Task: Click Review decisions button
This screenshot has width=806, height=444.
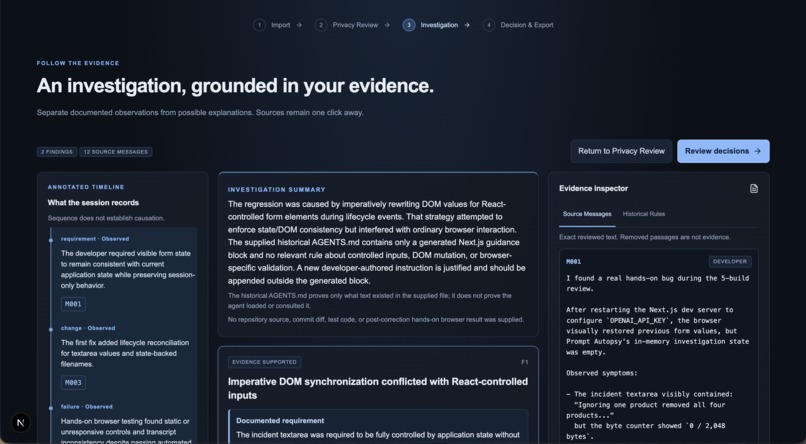Action: point(723,151)
